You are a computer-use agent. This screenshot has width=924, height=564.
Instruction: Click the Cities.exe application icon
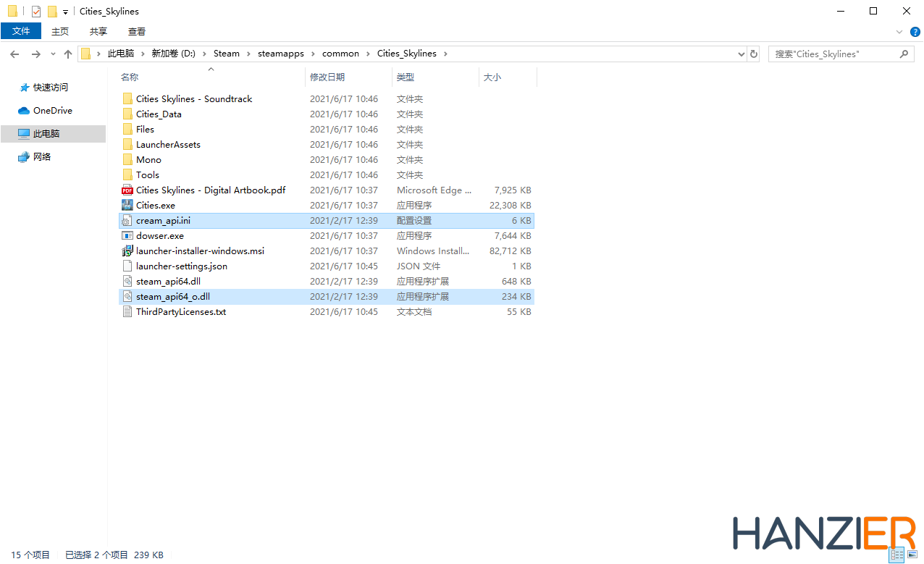(127, 205)
